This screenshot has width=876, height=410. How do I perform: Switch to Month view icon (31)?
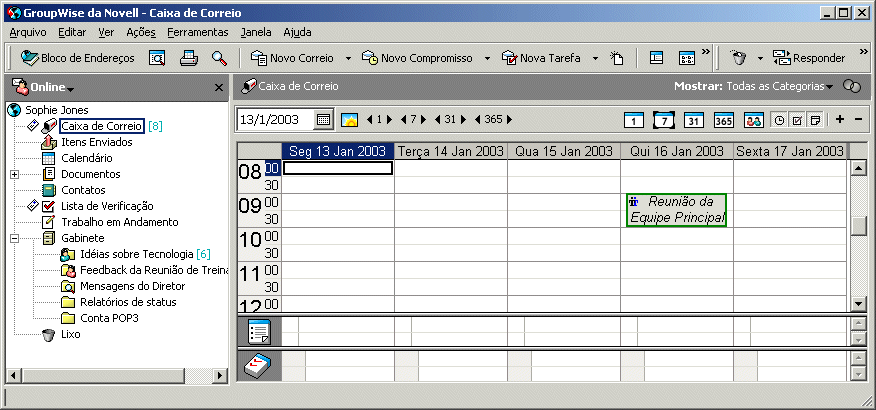pos(693,120)
